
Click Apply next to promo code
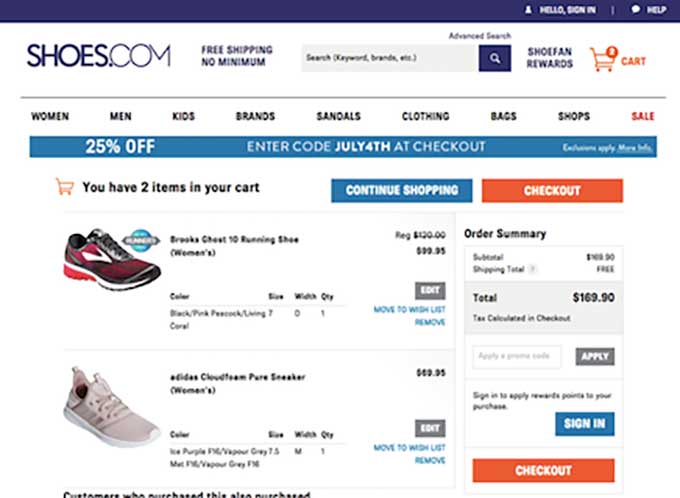tap(595, 357)
